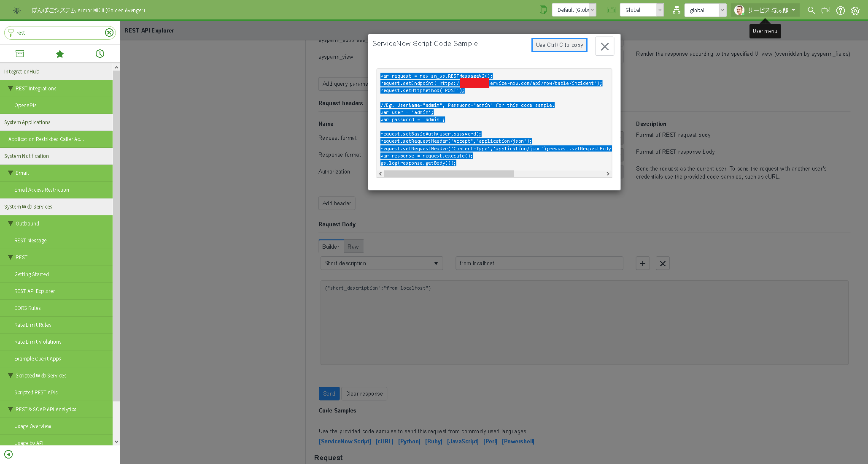Open the Short description field dropdown
This screenshot has width=868, height=464.
pos(381,263)
